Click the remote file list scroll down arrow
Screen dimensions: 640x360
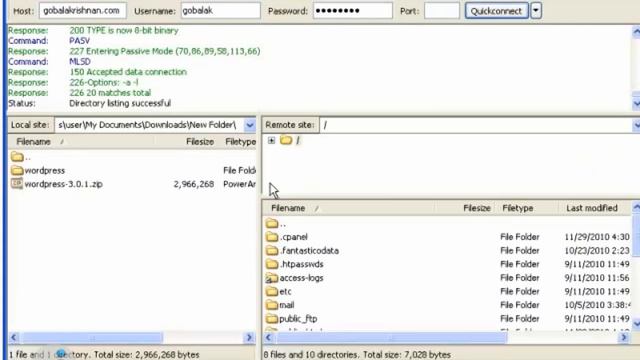(x=636, y=324)
